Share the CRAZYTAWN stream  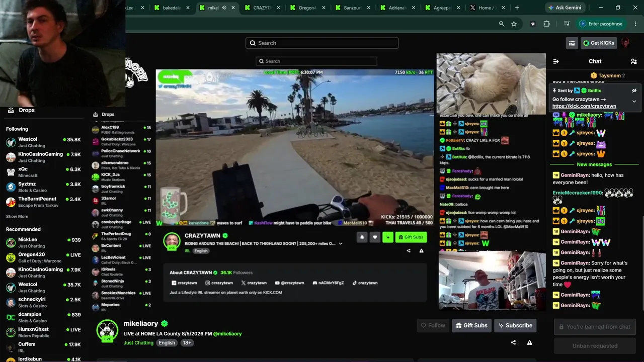409,251
